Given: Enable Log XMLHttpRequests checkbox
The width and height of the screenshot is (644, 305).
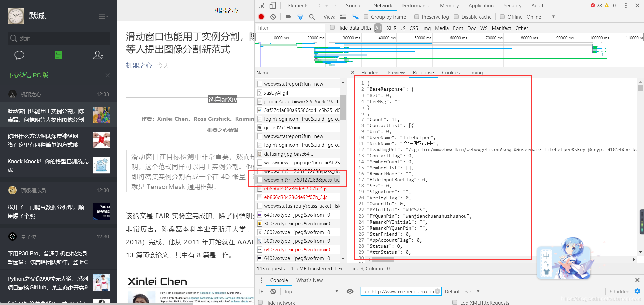Looking at the screenshot, I should point(455,302).
